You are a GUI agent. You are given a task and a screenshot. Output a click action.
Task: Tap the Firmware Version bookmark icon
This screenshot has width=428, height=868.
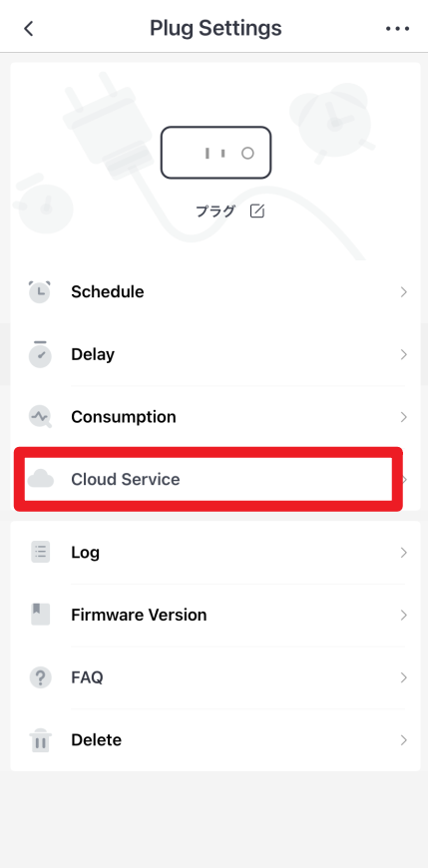(x=41, y=615)
